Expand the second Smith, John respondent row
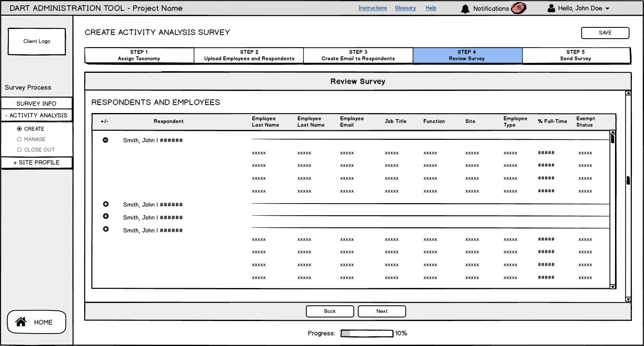 click(106, 204)
